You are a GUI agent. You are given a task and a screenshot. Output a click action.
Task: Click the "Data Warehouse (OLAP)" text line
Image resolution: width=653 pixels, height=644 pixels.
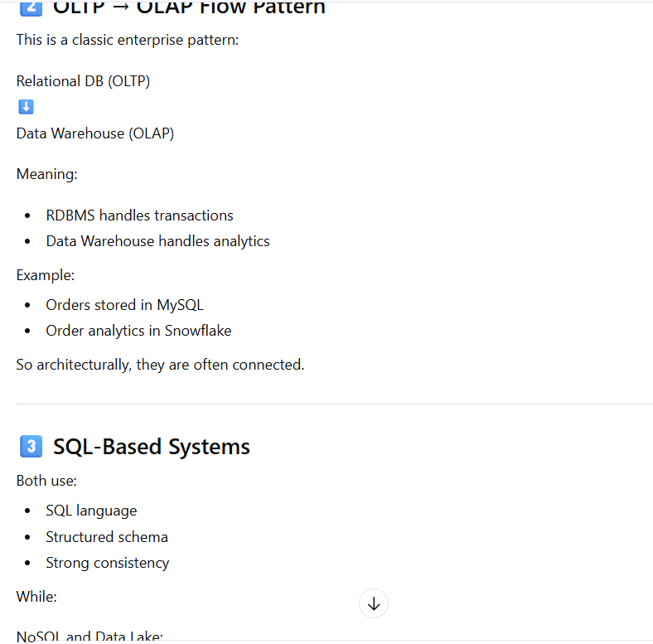(x=94, y=133)
